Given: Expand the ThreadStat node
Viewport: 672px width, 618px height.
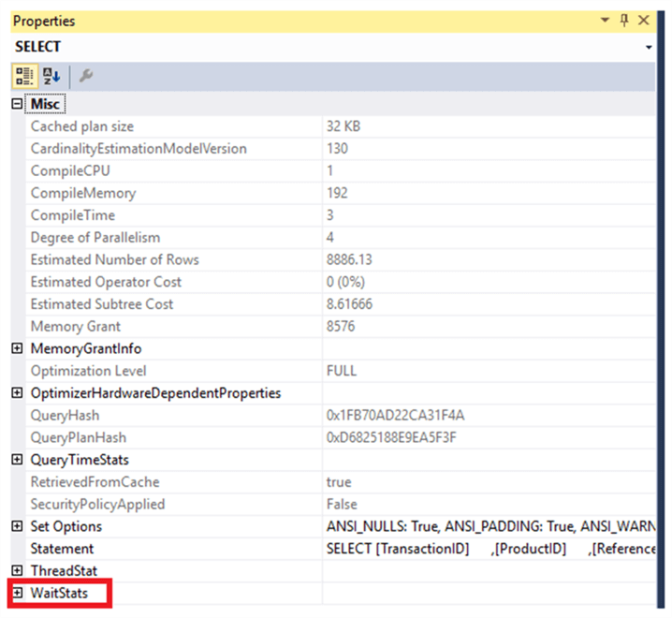Looking at the screenshot, I should (x=17, y=570).
